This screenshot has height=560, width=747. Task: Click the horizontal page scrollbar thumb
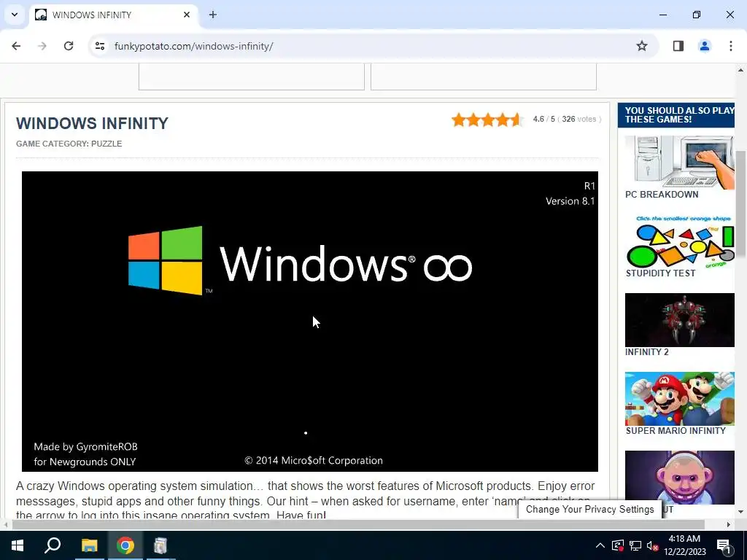[357, 524]
